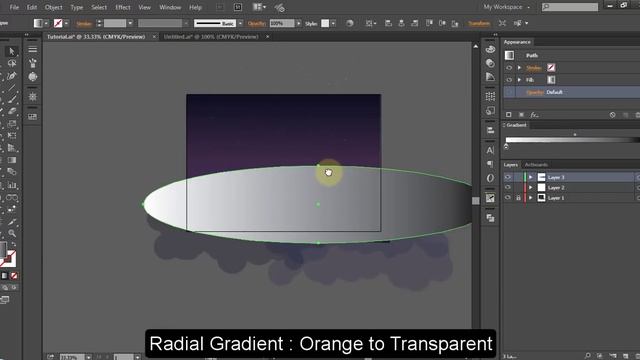
Task: Click sunburst panel icon in left dock
Action: [x=33, y=97]
